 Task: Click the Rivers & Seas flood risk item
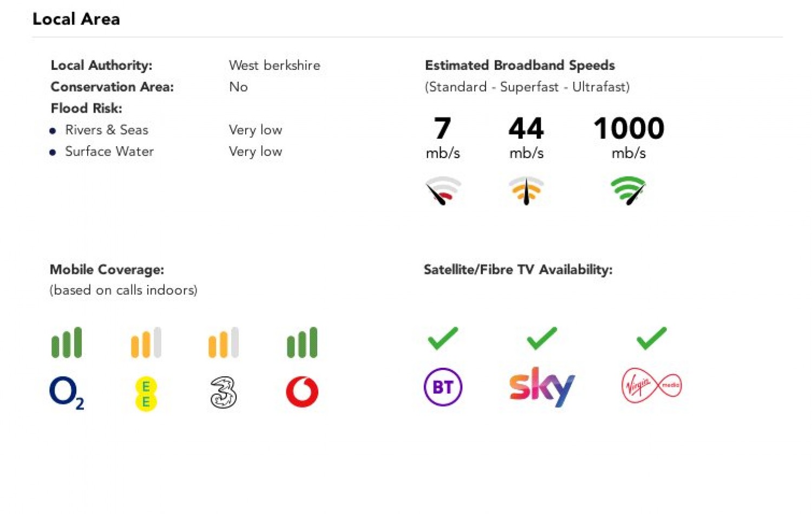click(107, 130)
